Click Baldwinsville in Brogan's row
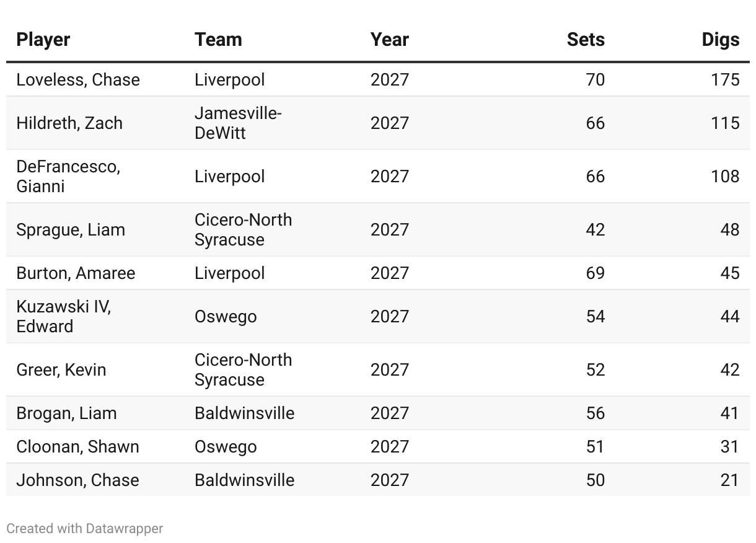756x543 pixels. coord(244,413)
